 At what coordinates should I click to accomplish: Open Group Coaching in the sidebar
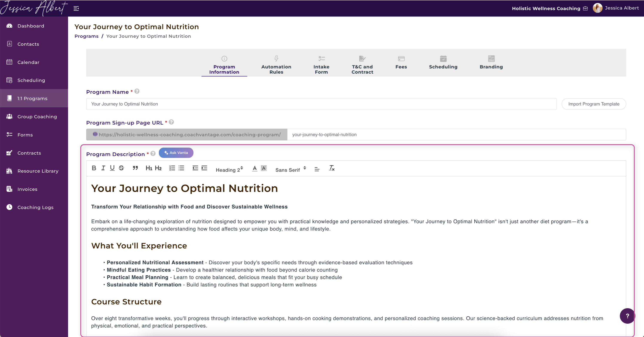click(34, 117)
